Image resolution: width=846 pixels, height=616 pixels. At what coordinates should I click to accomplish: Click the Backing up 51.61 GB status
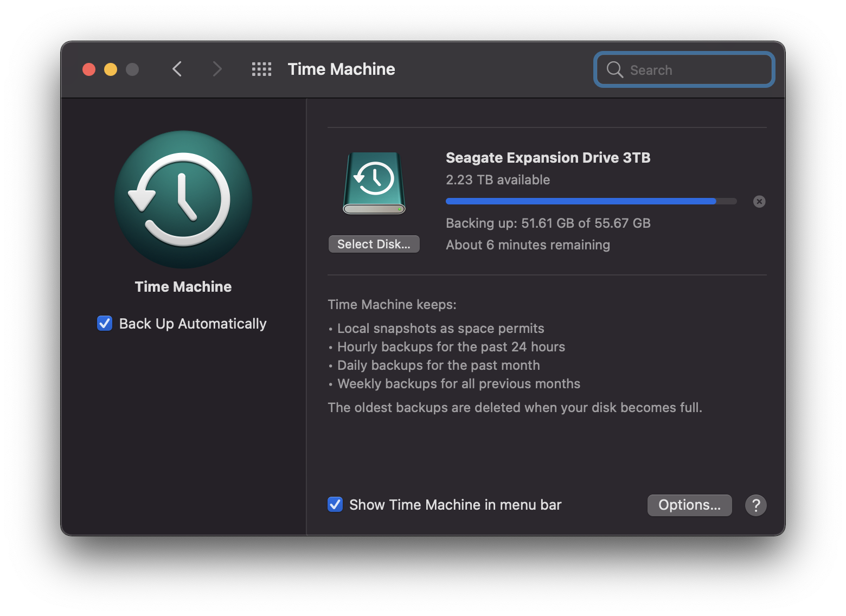(548, 223)
